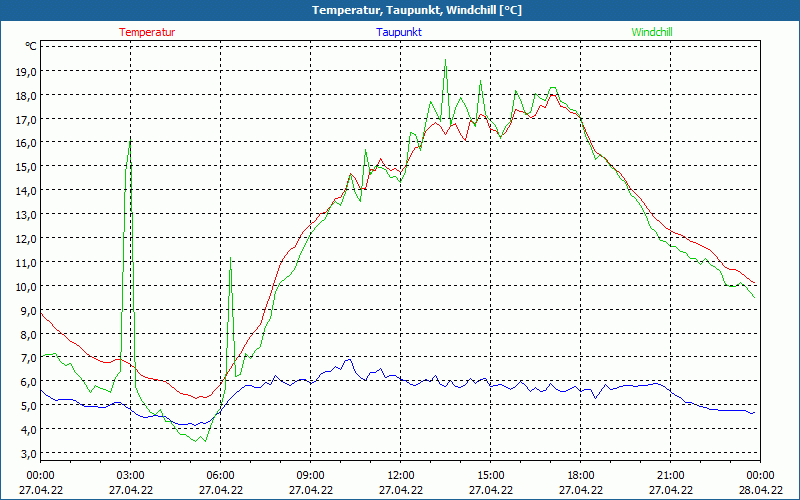
Task: Click the '14,0' y-axis value
Action: 27,191
